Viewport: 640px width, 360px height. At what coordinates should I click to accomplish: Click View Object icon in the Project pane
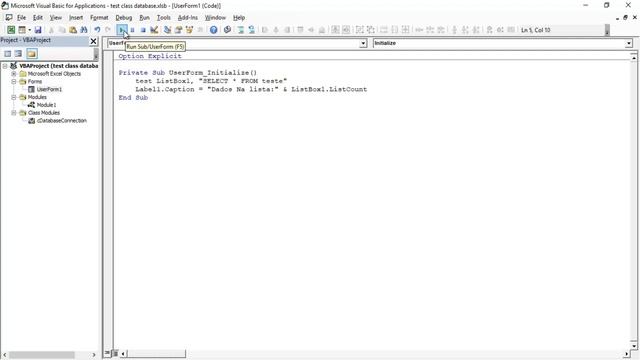click(x=18, y=53)
